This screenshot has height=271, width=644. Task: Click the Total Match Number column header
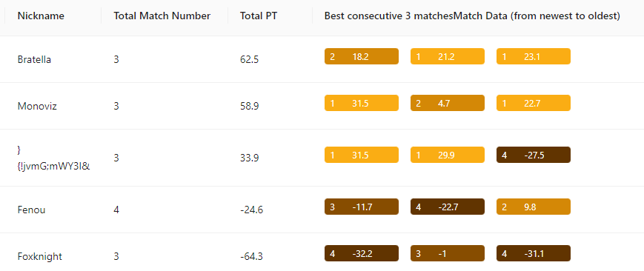(x=162, y=16)
